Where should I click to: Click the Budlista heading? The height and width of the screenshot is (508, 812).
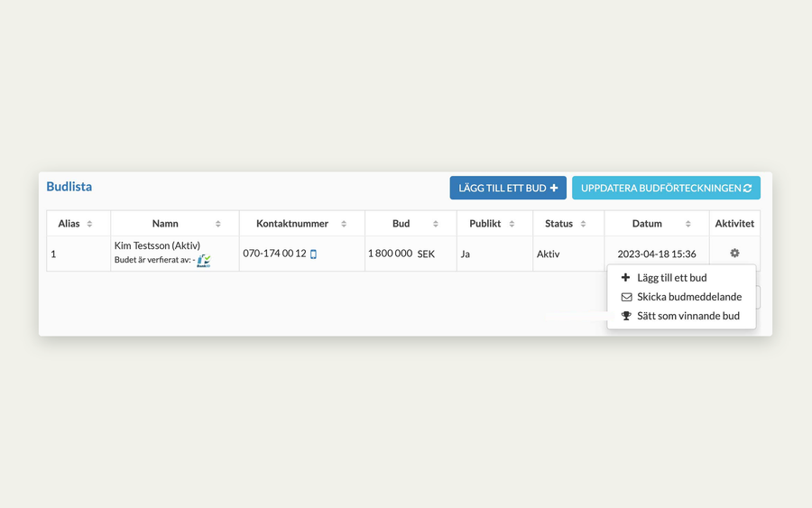[69, 187]
